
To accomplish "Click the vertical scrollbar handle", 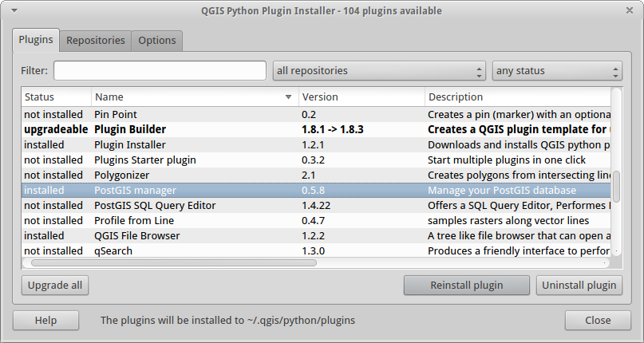I will (x=617, y=187).
